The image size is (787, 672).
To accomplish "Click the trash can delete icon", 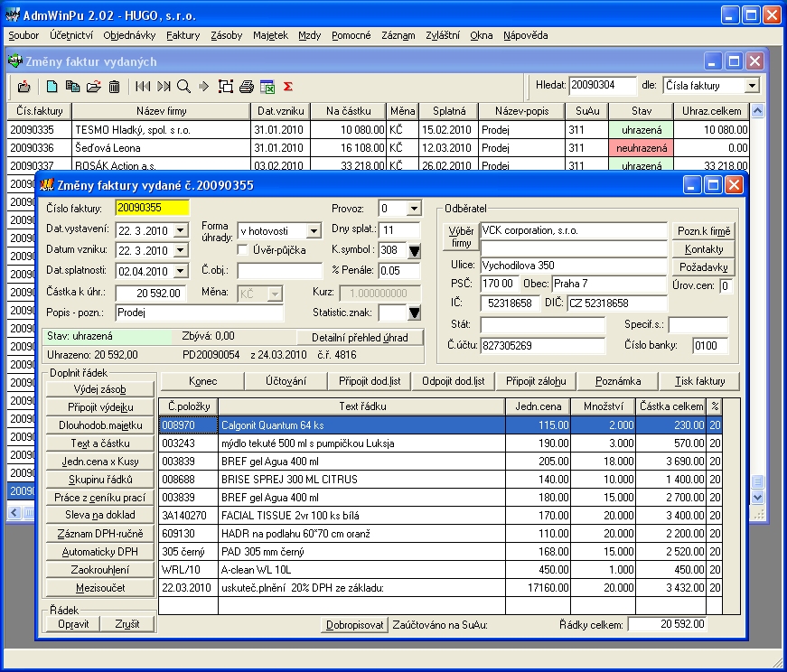I will click(114, 87).
